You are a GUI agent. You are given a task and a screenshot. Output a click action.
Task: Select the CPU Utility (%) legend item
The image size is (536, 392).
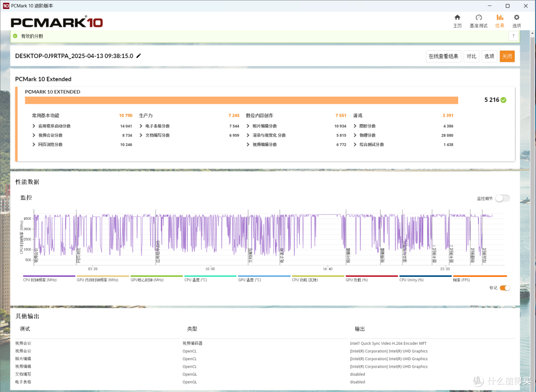(426, 278)
